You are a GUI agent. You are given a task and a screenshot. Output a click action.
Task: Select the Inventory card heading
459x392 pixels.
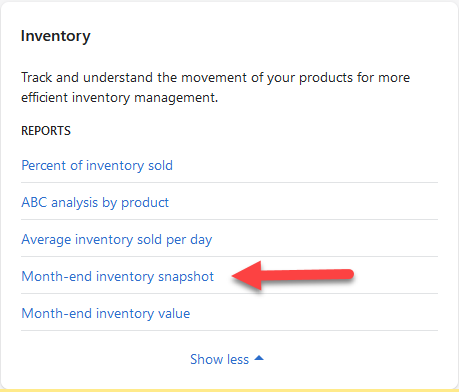click(56, 36)
